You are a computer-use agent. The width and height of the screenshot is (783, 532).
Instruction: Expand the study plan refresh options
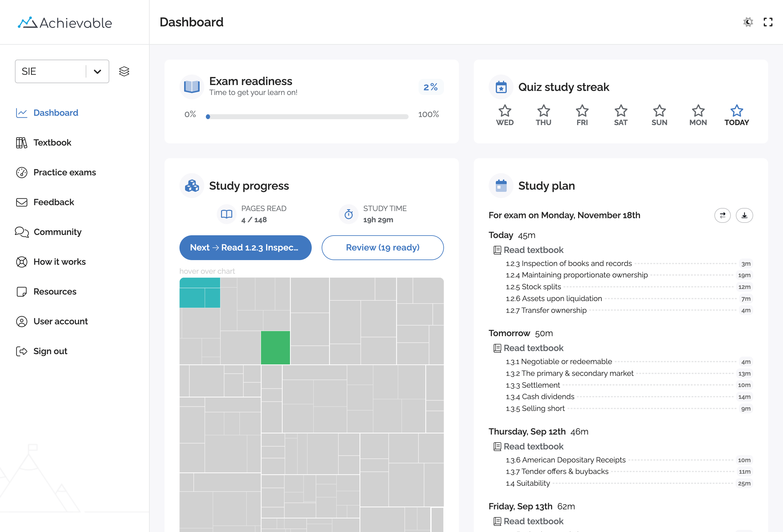click(x=722, y=215)
